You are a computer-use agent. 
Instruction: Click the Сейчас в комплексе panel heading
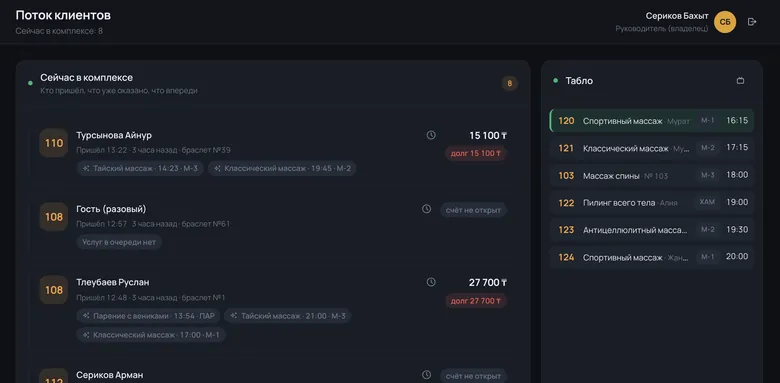tap(87, 78)
